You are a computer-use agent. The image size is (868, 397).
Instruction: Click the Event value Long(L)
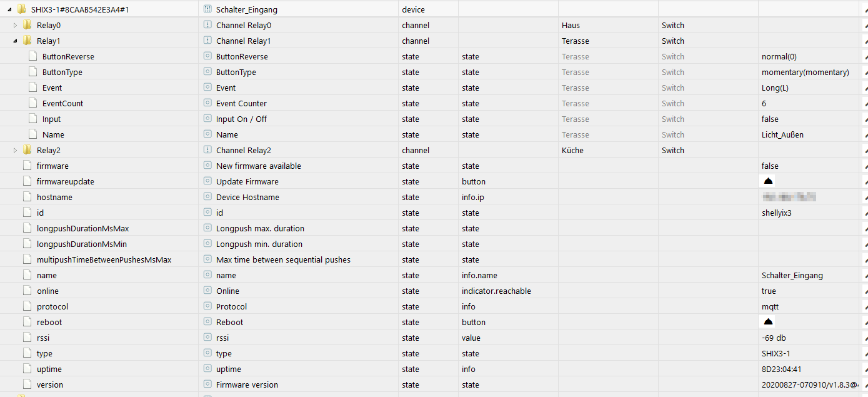click(x=775, y=88)
